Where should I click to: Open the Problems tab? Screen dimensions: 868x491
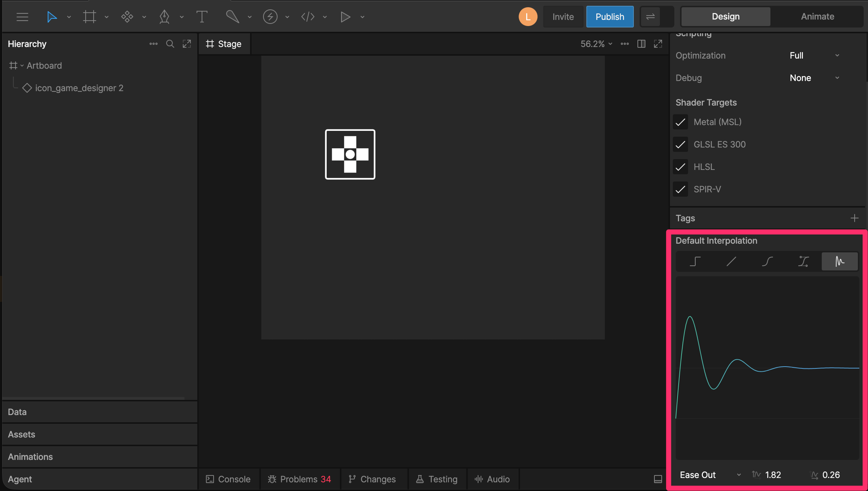[x=300, y=479]
